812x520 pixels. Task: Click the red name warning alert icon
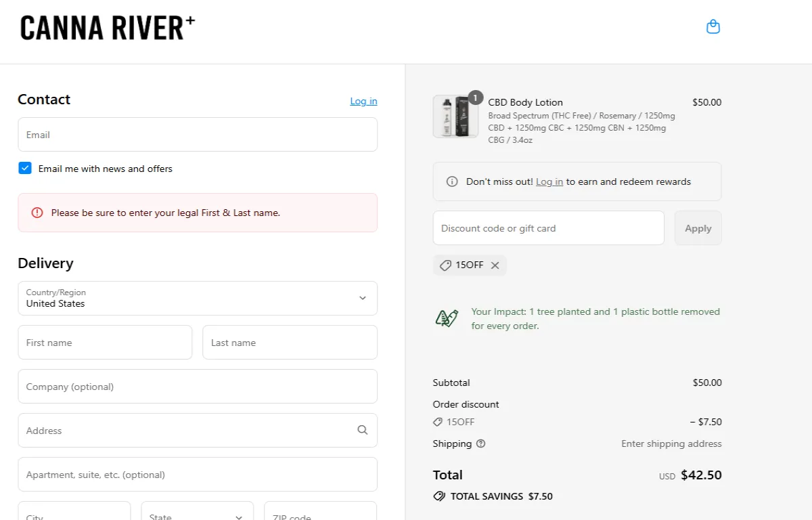coord(37,213)
